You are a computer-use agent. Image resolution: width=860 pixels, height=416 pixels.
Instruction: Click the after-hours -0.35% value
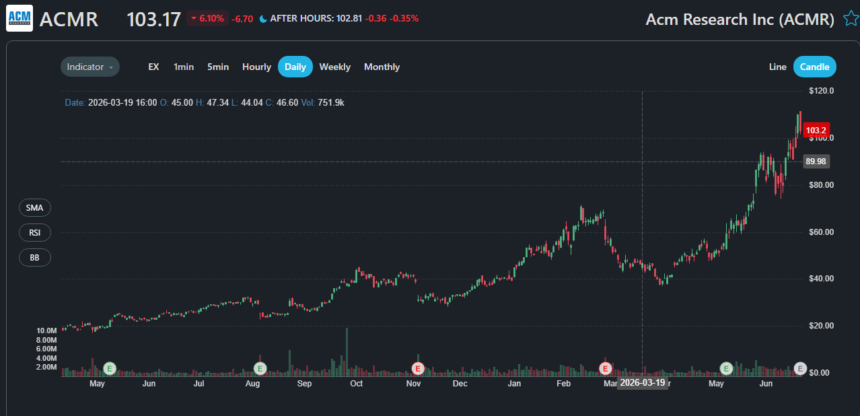point(404,19)
